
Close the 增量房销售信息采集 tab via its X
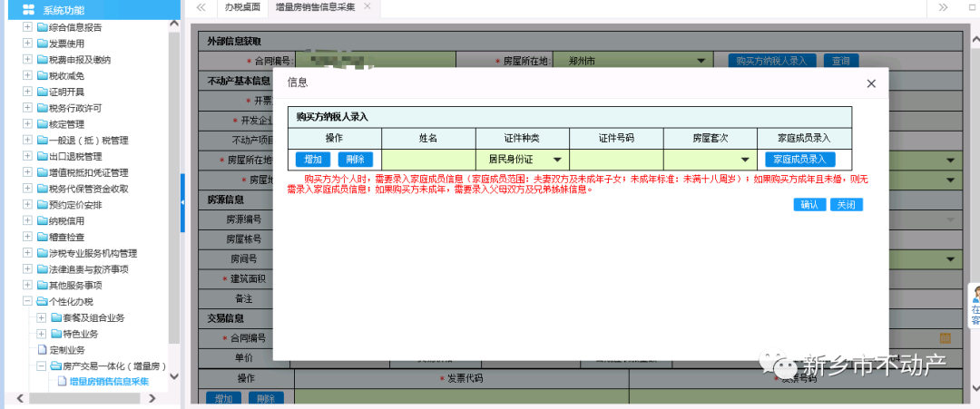[x=367, y=6]
